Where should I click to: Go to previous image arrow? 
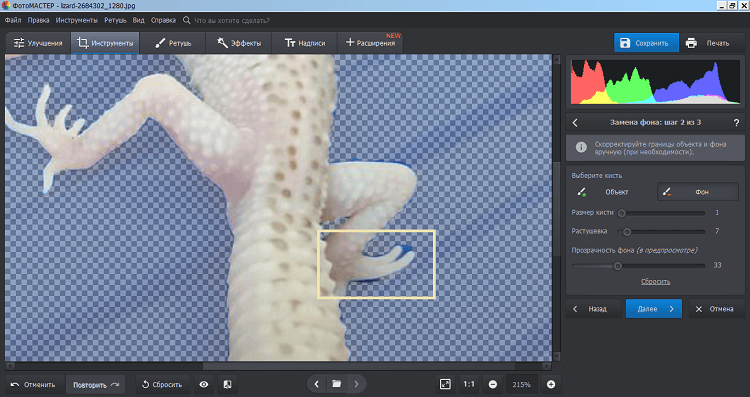pyautogui.click(x=316, y=384)
